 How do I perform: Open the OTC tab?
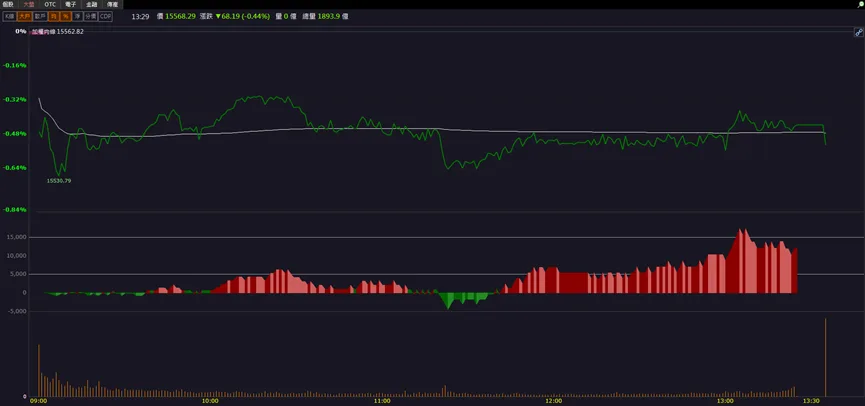(x=50, y=4)
